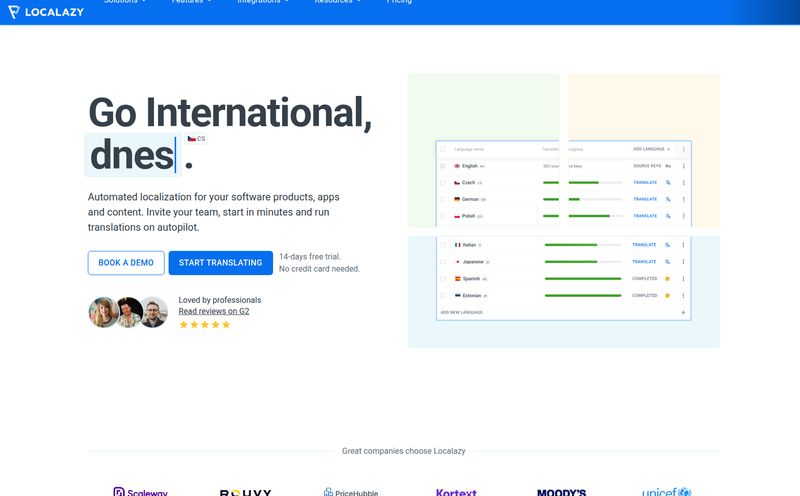Screen dimensions: 800x496
Task: Open the Japanese row three-dot menu
Action: [x=683, y=262]
